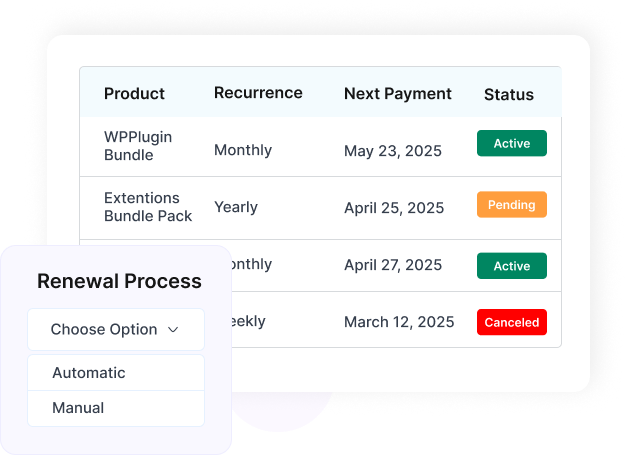Click the Renewal Process heading

119,281
